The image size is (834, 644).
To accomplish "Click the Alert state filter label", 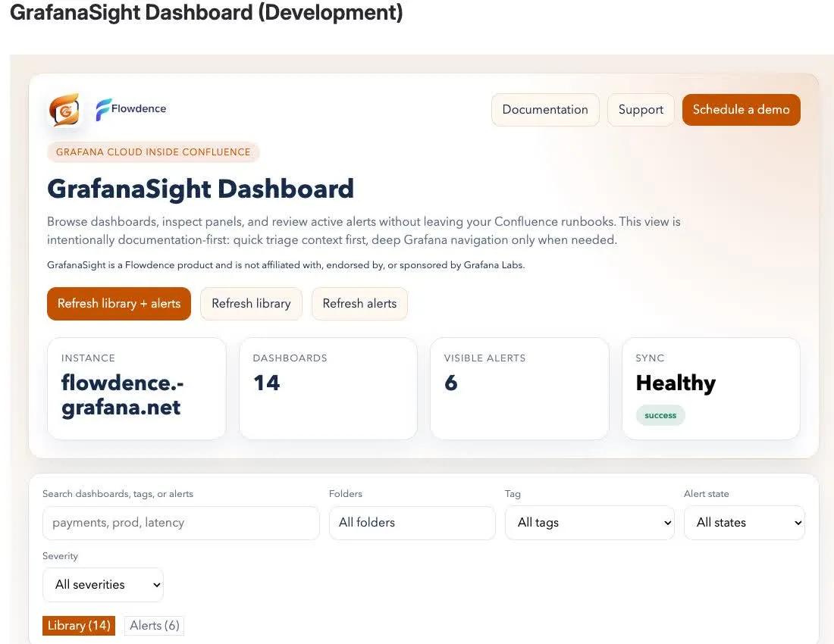I will (x=707, y=494).
